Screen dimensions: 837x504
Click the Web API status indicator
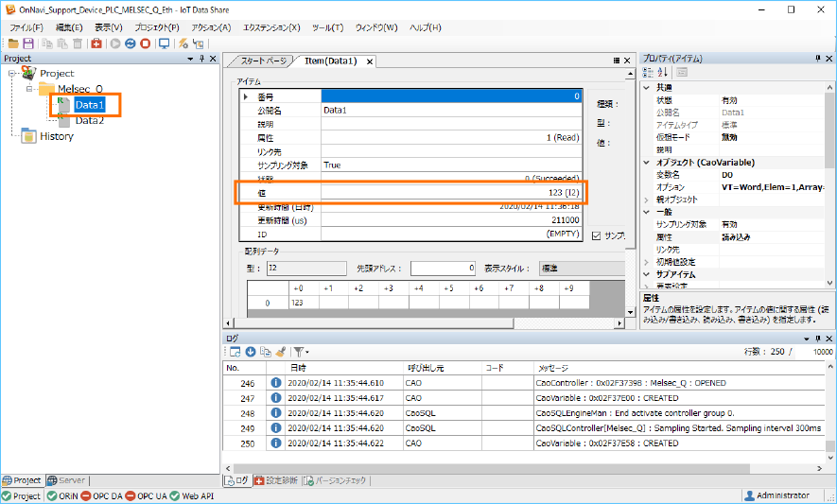(x=192, y=496)
